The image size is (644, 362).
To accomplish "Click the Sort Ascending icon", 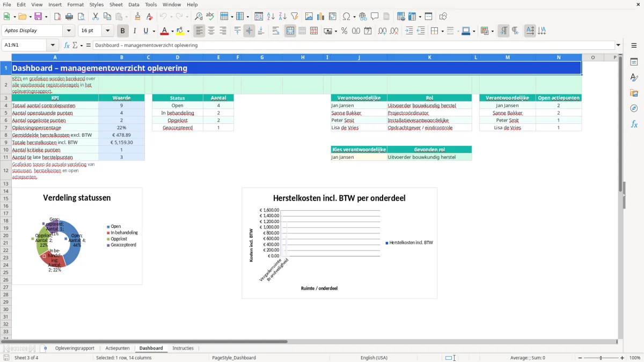I will (270, 17).
